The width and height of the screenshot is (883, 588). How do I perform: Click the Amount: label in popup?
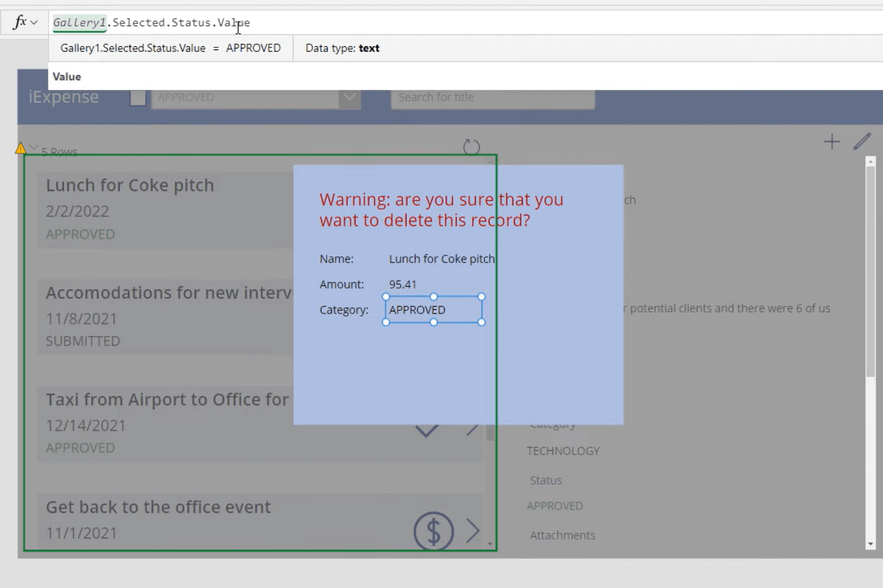[341, 284]
